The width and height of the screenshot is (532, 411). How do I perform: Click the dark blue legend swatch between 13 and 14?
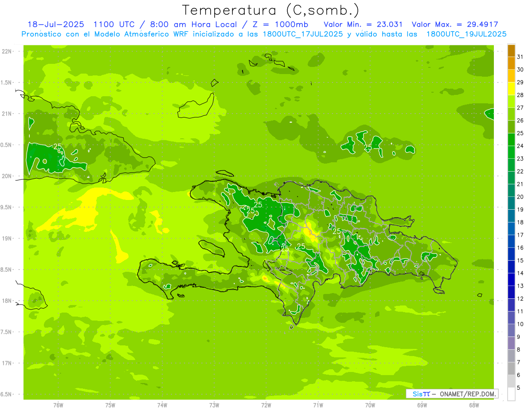coord(511,280)
